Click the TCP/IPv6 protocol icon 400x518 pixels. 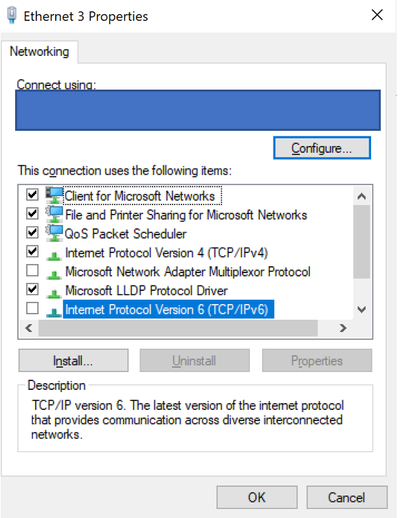click(x=54, y=313)
